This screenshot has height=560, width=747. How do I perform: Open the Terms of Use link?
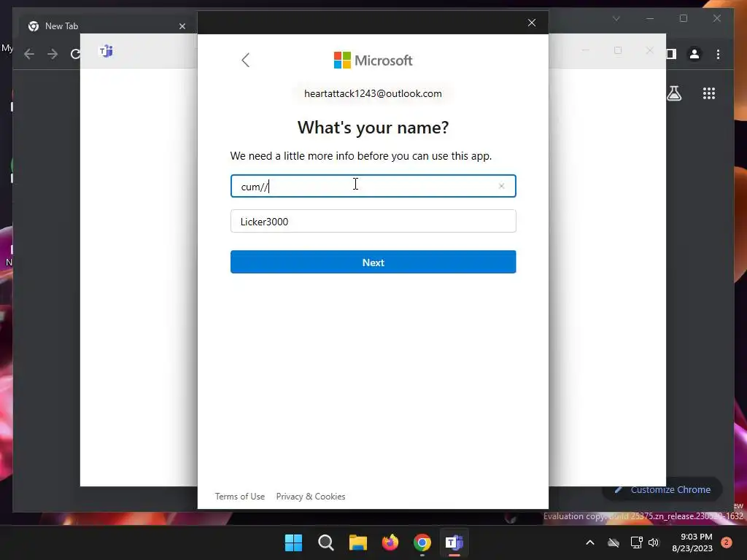[239, 496]
